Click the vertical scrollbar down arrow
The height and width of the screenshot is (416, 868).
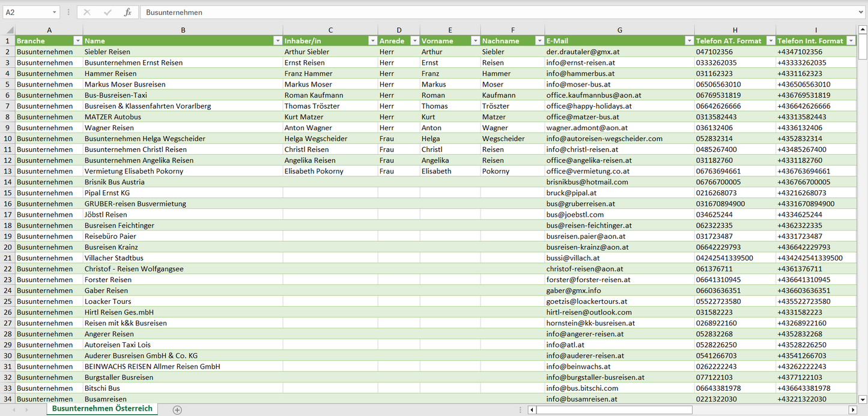[863, 399]
